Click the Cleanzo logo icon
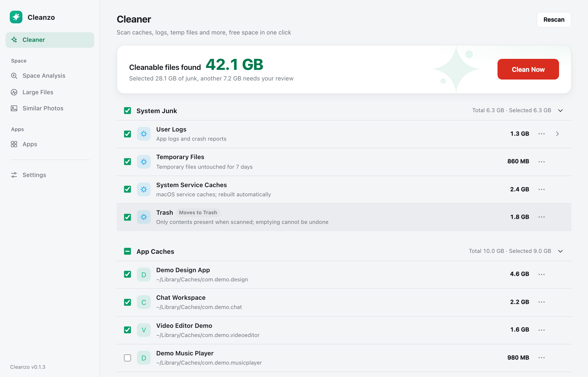Screen dimensions: 588x377 click(x=16, y=17)
